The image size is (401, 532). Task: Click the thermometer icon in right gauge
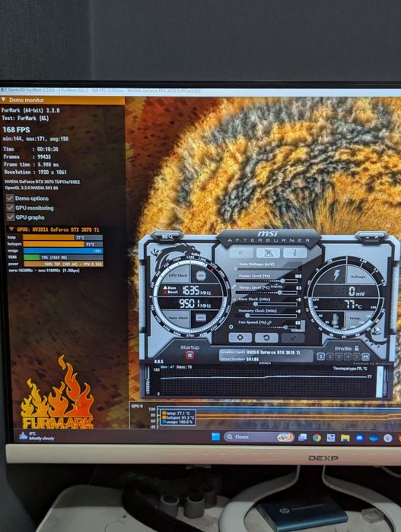[x=335, y=320]
